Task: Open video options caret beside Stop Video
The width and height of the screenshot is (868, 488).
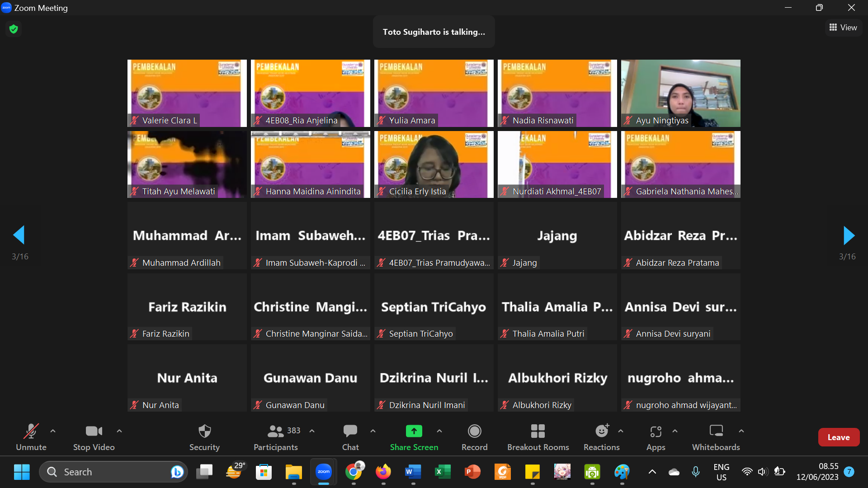Action: coord(119,431)
